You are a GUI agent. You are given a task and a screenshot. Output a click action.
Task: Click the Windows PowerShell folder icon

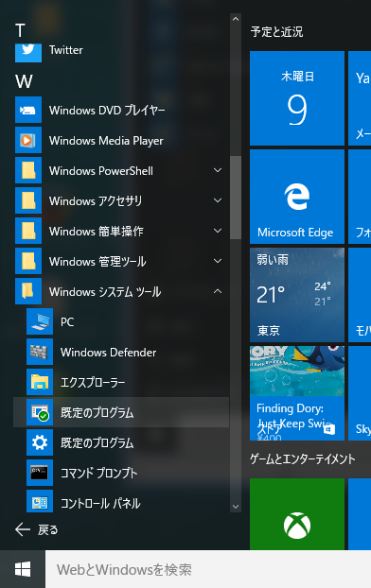point(28,170)
